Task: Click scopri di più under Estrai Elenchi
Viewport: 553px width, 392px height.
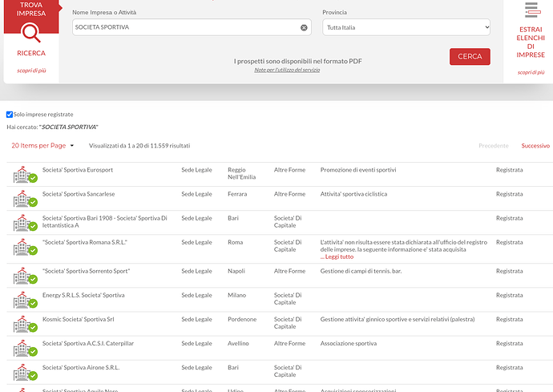Action: point(531,72)
